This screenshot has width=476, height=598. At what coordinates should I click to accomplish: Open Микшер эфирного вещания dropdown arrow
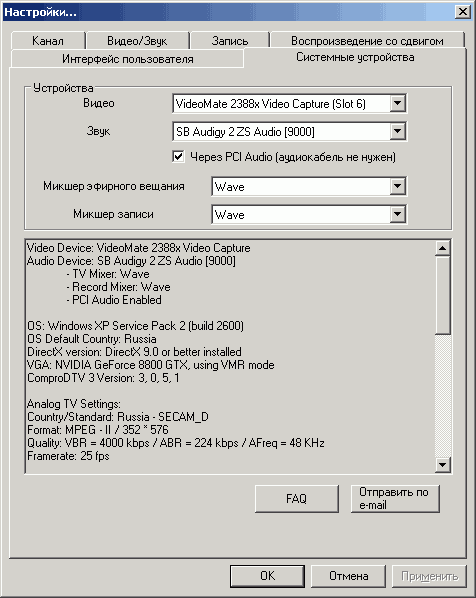397,186
